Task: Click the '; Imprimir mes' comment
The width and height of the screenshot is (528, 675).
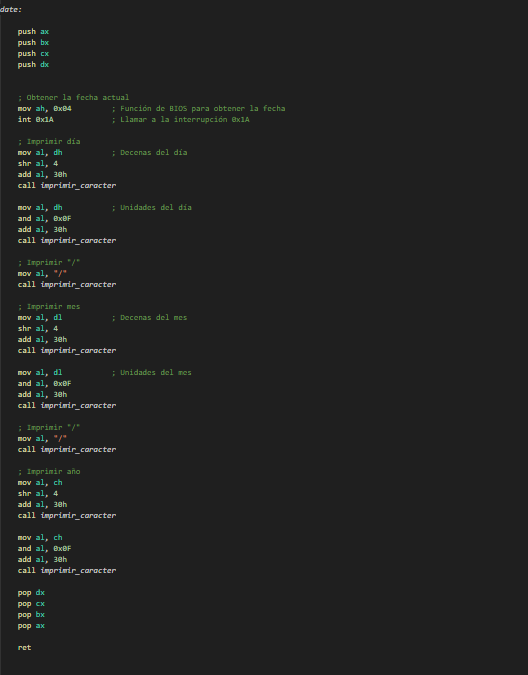Action: pyautogui.click(x=49, y=307)
